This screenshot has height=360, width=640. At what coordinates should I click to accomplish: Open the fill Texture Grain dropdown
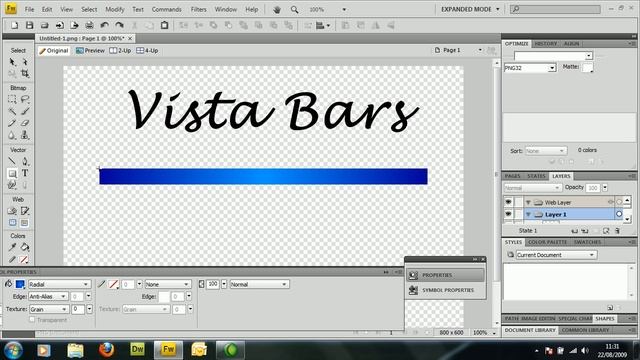click(49, 309)
